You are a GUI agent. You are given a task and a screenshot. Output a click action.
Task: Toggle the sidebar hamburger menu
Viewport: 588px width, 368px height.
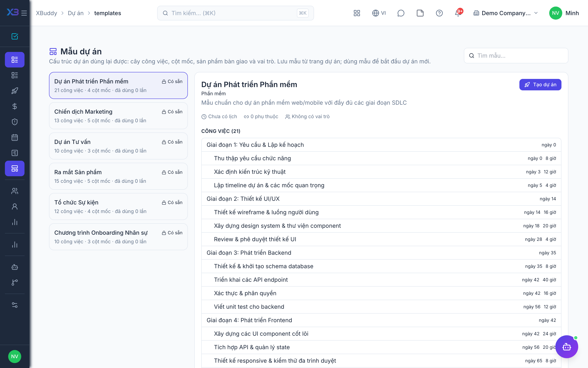24,13
